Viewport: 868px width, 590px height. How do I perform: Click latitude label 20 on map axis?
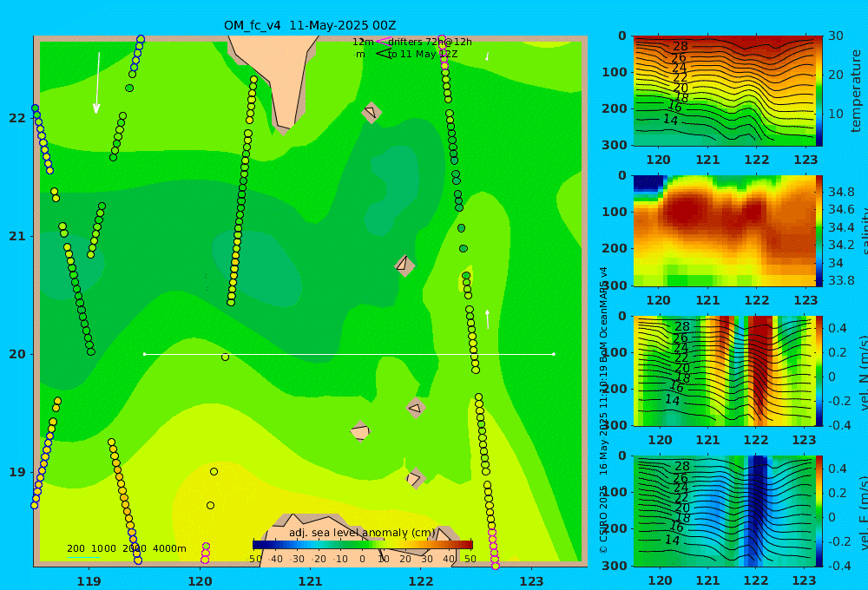click(17, 354)
